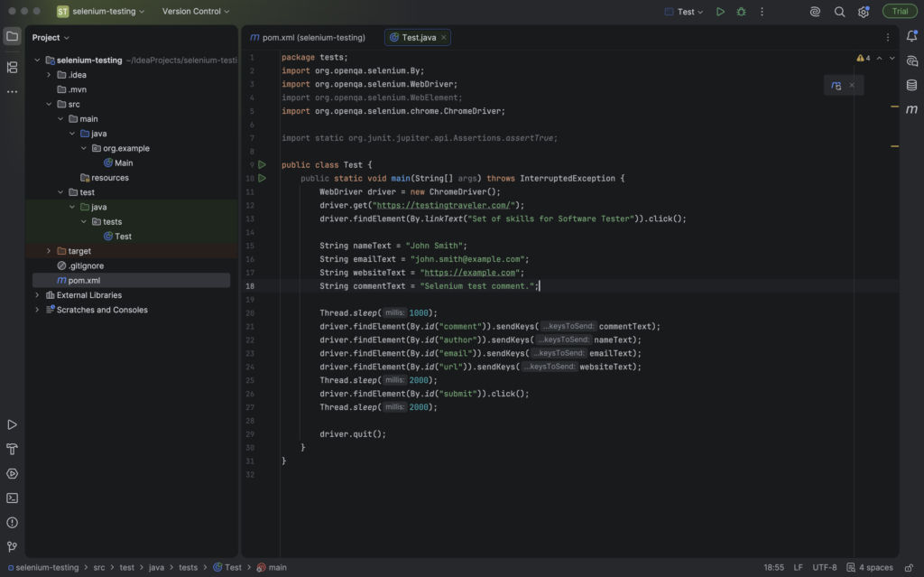Open the AI Assistant swirl icon in the toolbar
924x577 pixels.
815,12
